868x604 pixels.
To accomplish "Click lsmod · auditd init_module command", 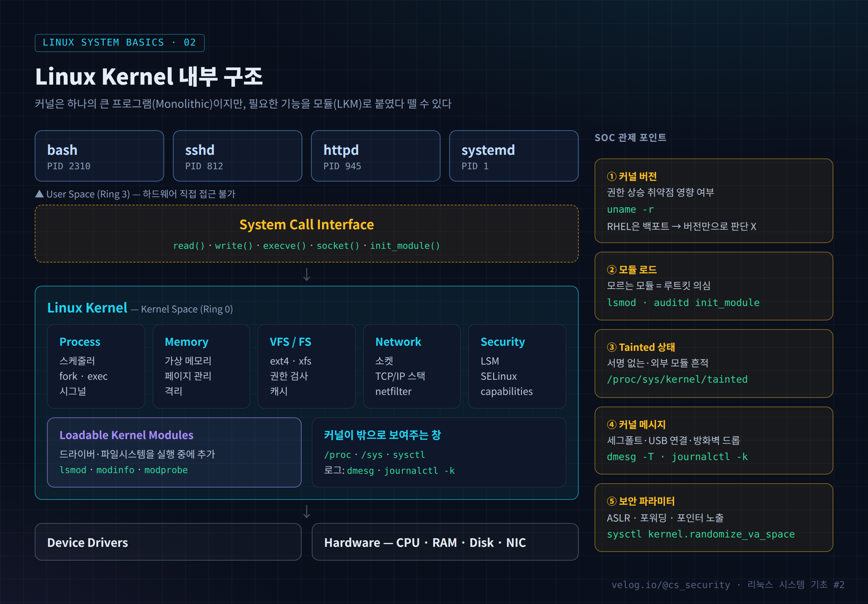I will [x=683, y=303].
